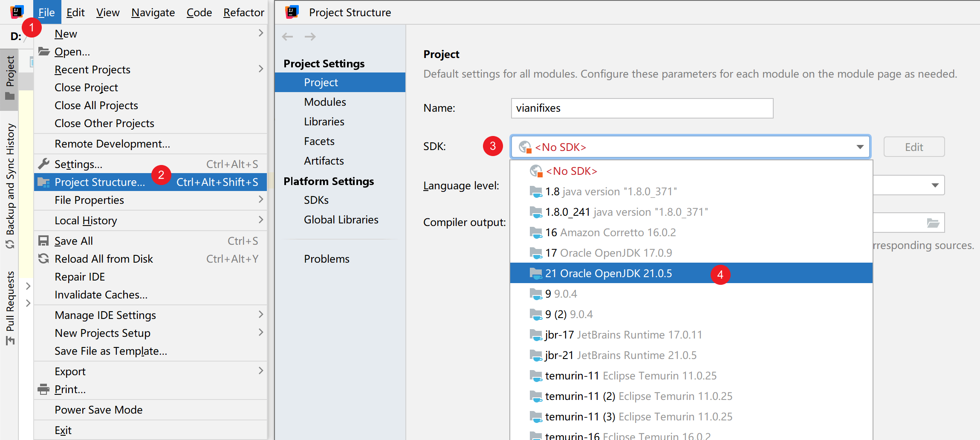
Task: Select Modules under Project Settings
Action: pyautogui.click(x=325, y=102)
